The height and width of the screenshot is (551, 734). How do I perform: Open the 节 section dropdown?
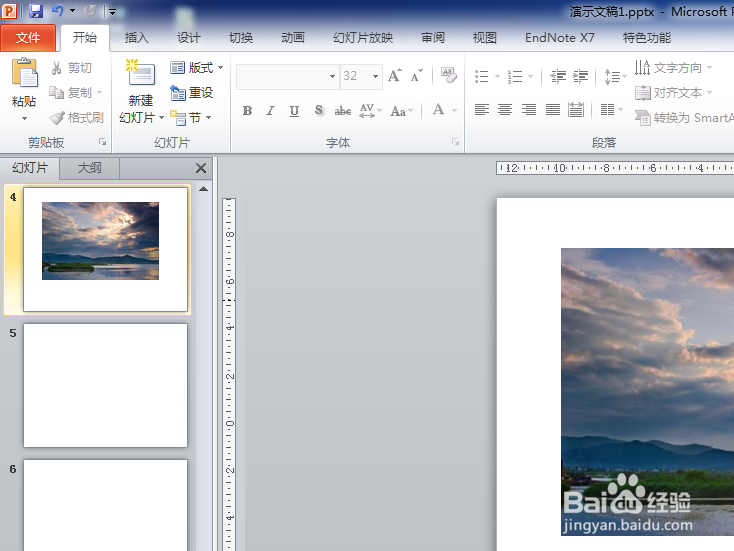(x=191, y=118)
